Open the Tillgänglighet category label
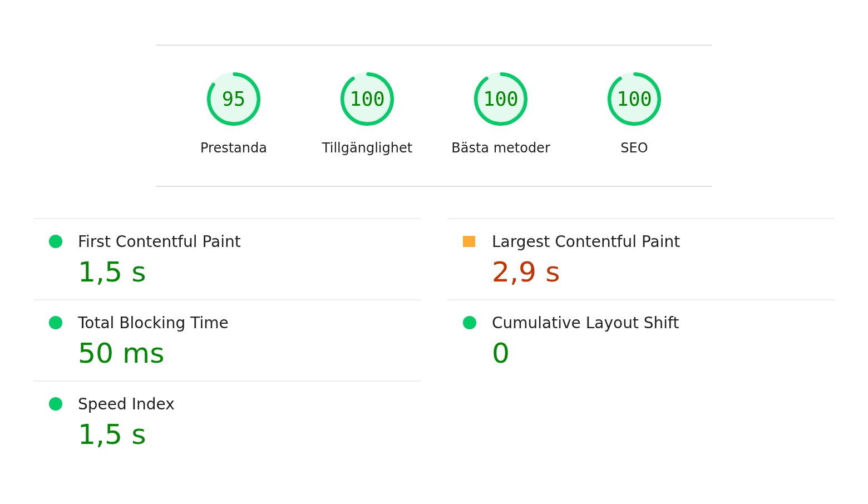 (367, 148)
